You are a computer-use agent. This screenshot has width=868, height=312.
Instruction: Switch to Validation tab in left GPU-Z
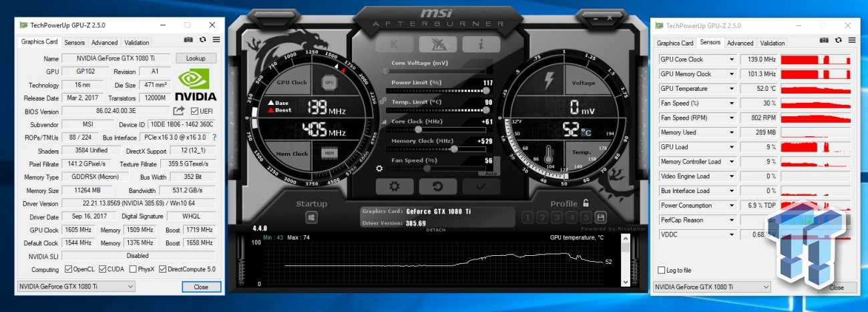[x=137, y=42]
